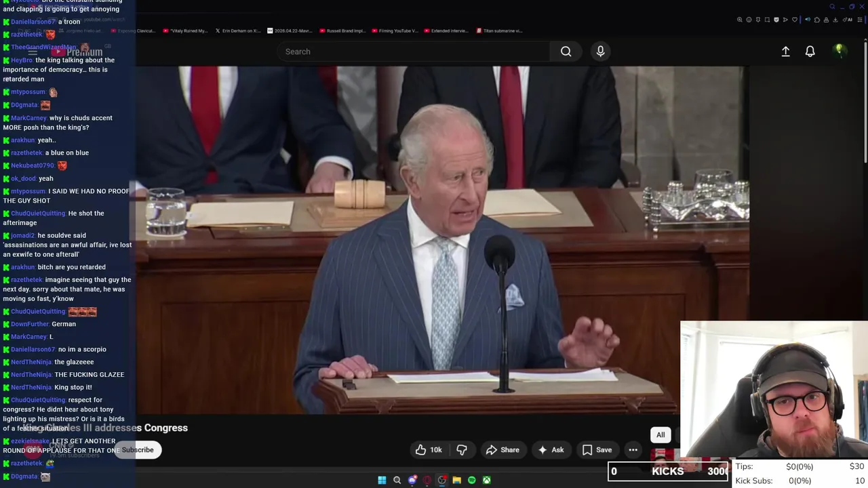Click chat username 'HeyBro'

(x=22, y=60)
